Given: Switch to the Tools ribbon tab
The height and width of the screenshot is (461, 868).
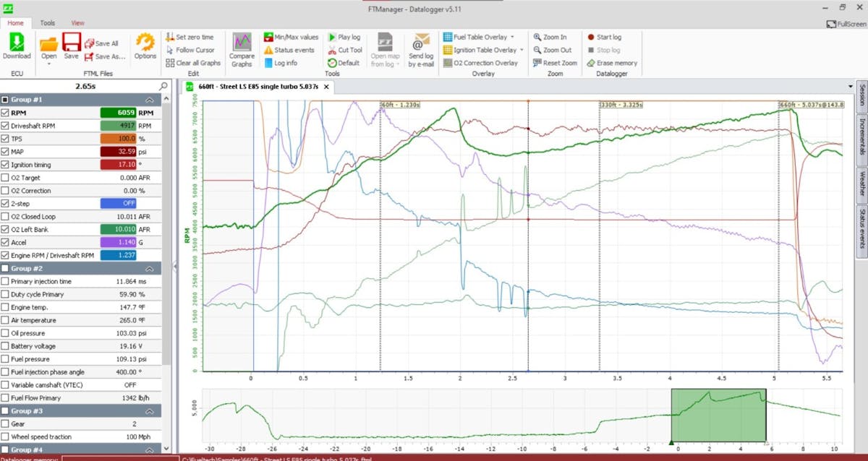Looking at the screenshot, I should [47, 23].
